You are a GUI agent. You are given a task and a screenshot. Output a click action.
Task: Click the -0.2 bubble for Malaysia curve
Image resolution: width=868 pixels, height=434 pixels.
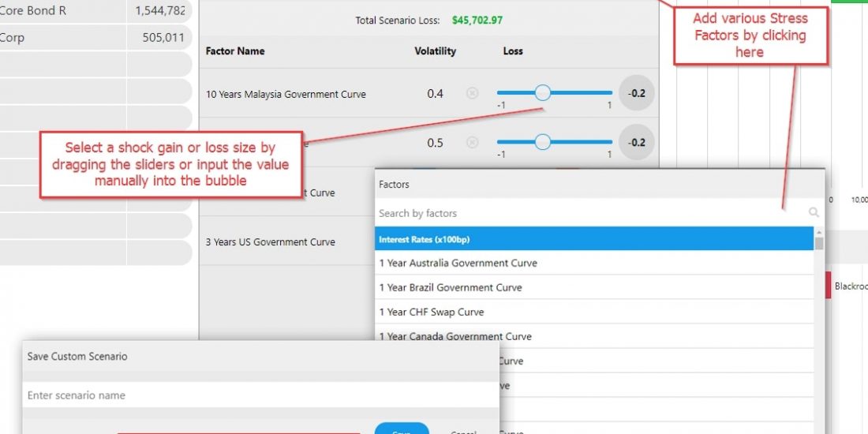[636, 93]
